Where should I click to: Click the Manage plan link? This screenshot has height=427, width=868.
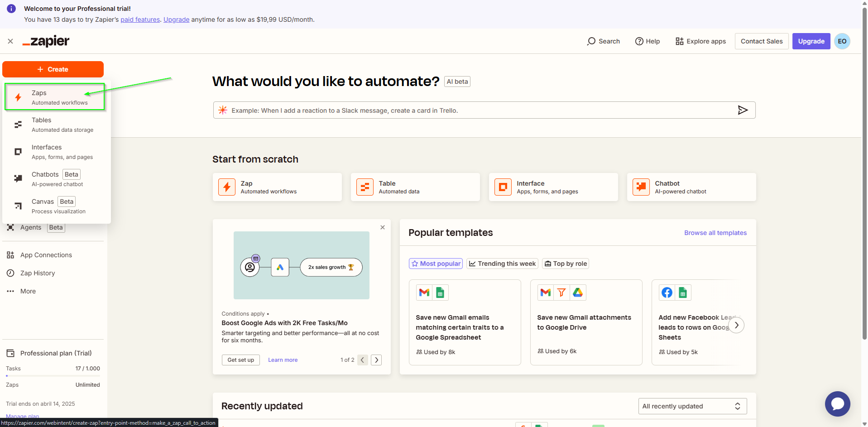pyautogui.click(x=22, y=416)
